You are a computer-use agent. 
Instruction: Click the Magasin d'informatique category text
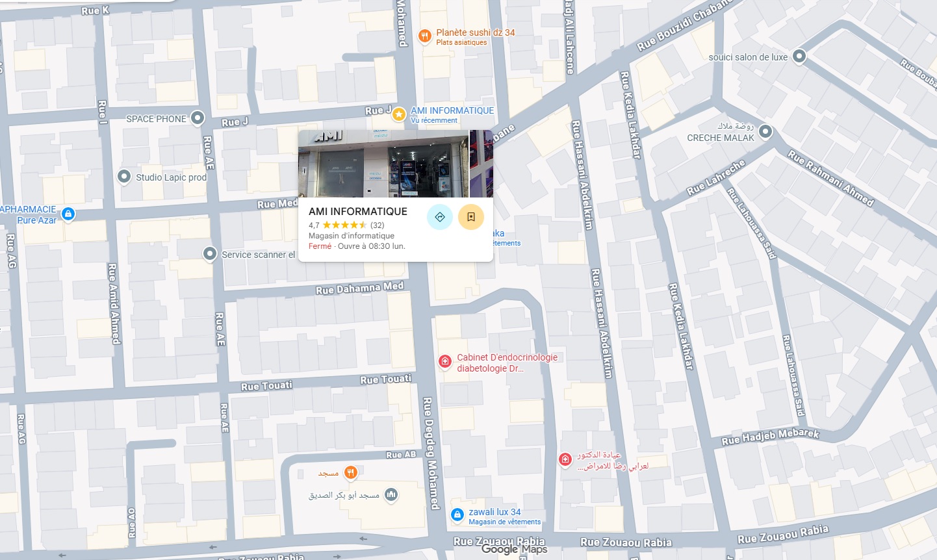click(x=351, y=235)
